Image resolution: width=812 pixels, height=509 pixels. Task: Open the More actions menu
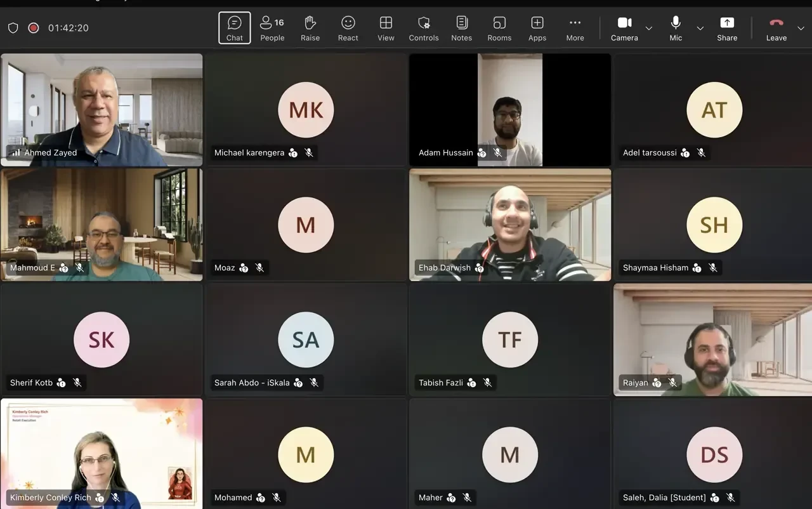[575, 28]
